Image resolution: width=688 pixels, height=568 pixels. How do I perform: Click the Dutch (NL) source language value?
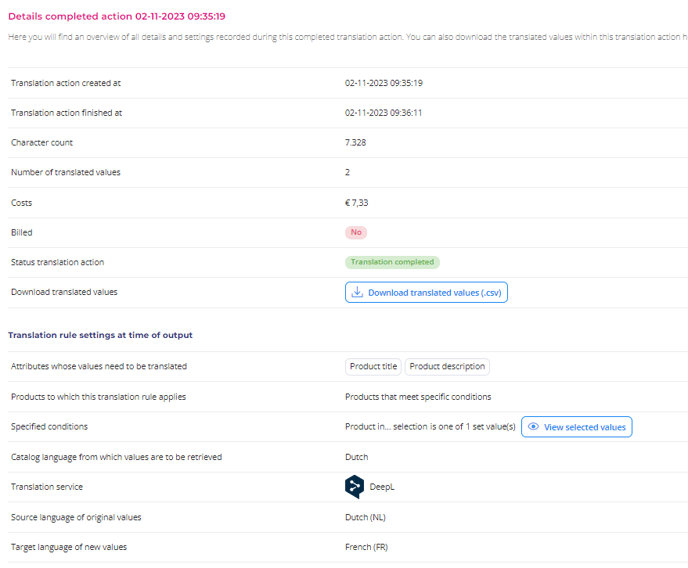[366, 517]
